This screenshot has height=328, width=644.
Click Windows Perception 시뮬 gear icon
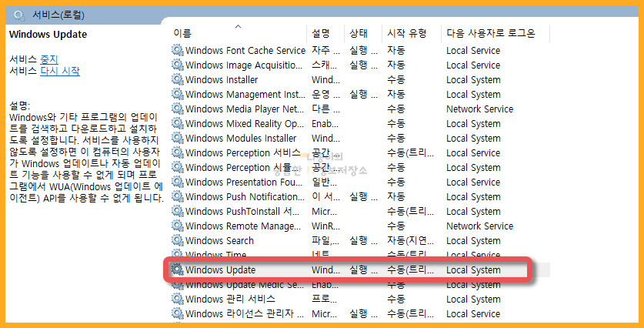coord(178,167)
